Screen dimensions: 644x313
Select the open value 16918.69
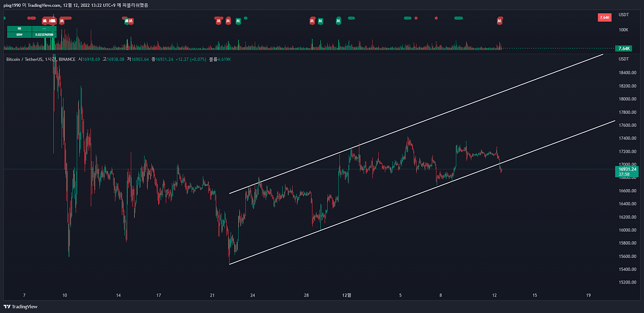pos(91,59)
